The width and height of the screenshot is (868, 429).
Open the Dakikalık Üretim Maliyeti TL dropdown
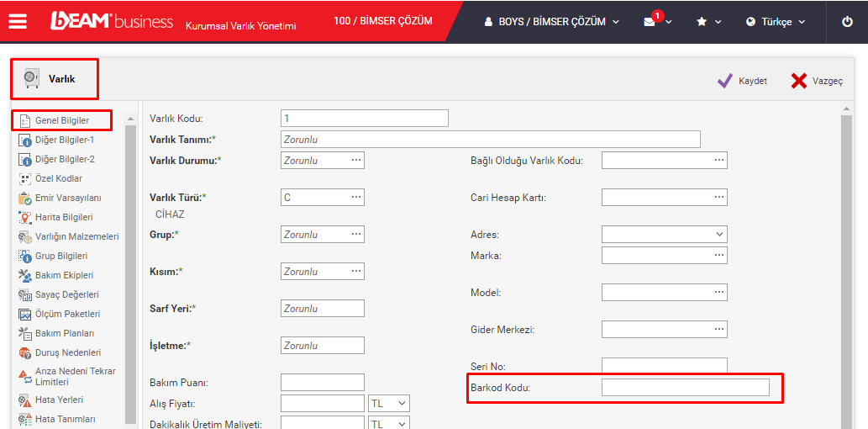(x=389, y=425)
